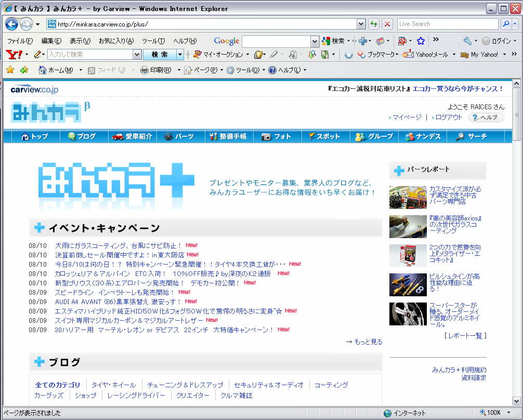523x420 pixels.
Task: Go to the フォト navigation tab
Action: click(x=277, y=136)
